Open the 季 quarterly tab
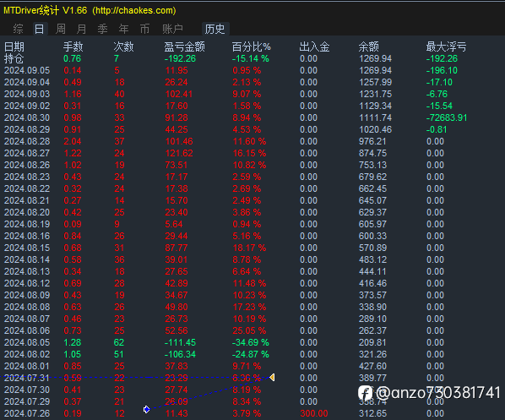This screenshot has height=420, width=505. pos(102,29)
